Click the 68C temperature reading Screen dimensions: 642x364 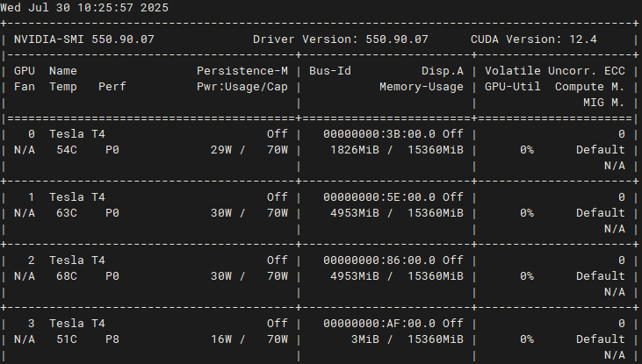tap(67, 276)
